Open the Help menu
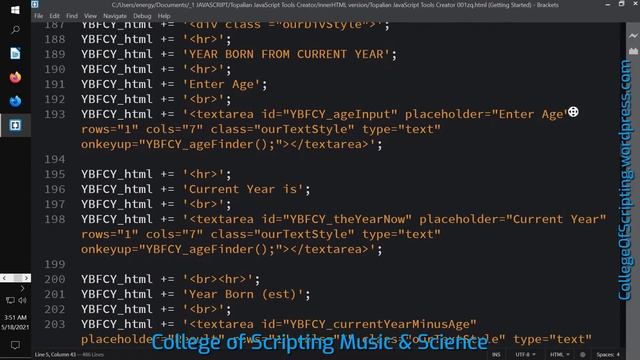 [x=164, y=16]
